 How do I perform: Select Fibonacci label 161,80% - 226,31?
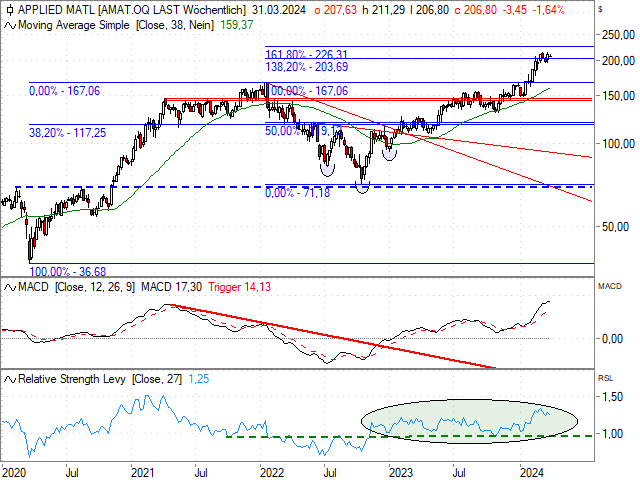click(x=307, y=54)
